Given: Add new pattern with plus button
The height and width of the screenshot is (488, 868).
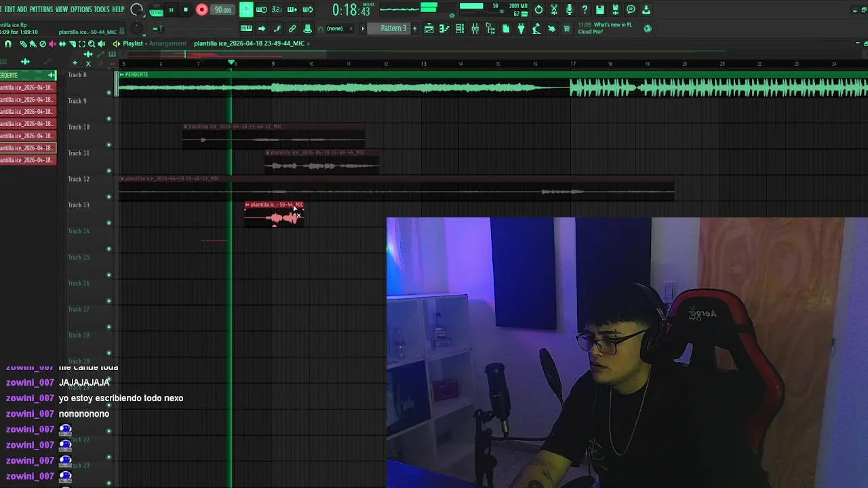Looking at the screenshot, I should pos(414,28).
